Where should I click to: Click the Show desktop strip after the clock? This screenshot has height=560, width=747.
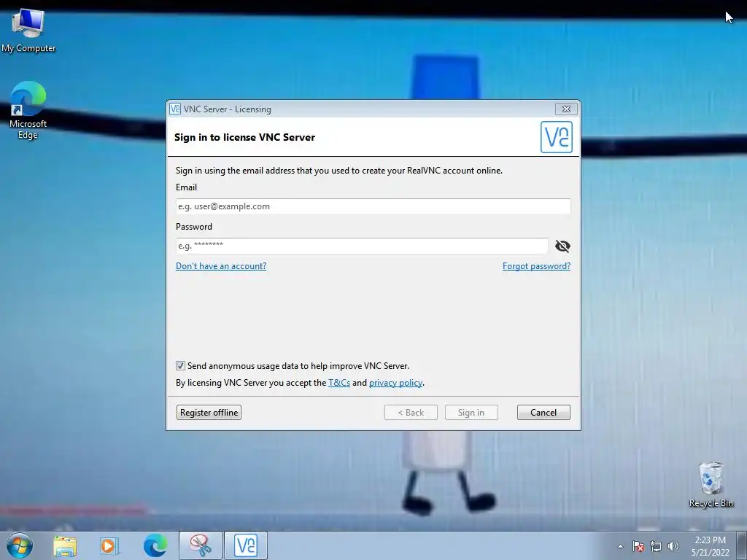click(x=742, y=545)
